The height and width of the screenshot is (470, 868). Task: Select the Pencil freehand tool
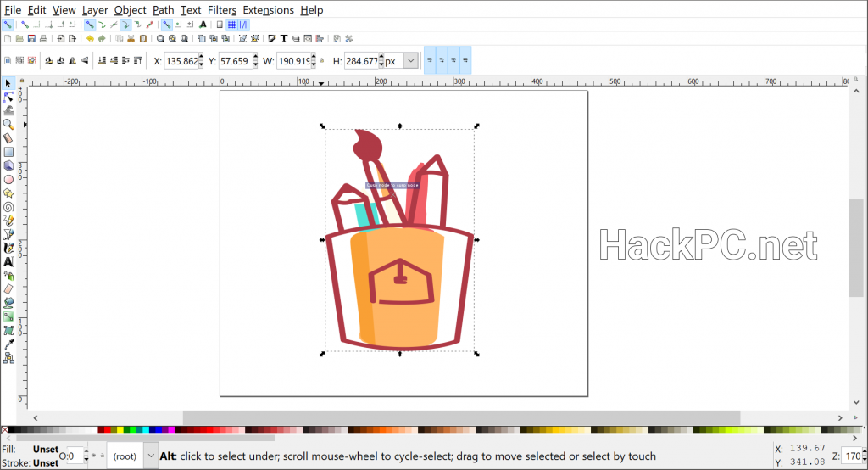point(8,221)
